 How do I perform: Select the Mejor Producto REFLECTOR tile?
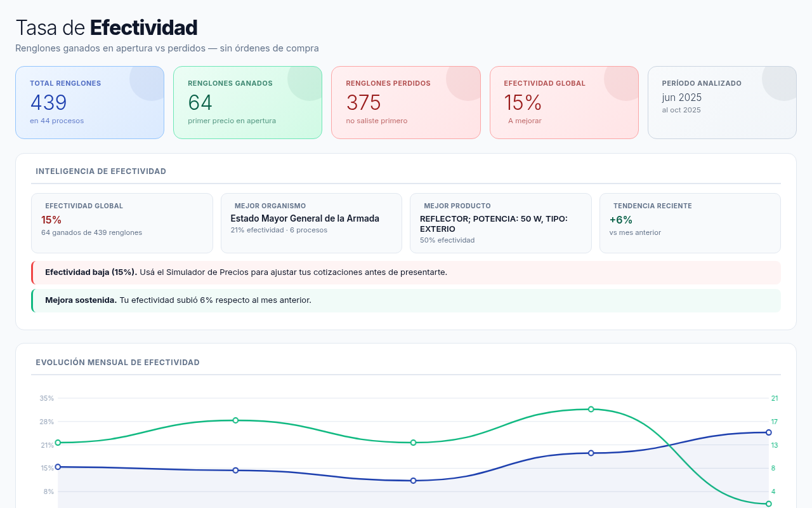coord(501,223)
